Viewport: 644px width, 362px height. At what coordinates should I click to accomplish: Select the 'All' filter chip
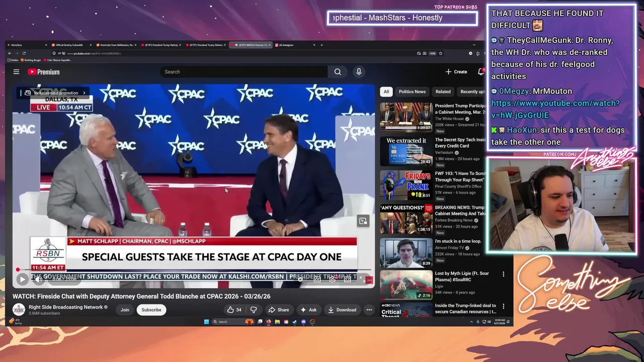pyautogui.click(x=386, y=92)
